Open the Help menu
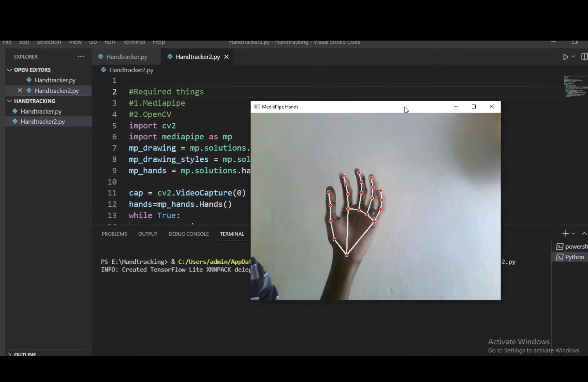This screenshot has height=382, width=588. pos(159,42)
